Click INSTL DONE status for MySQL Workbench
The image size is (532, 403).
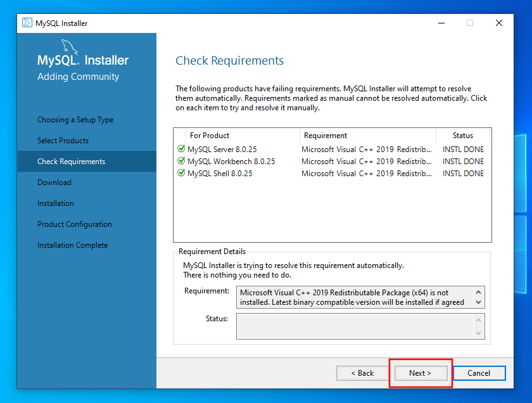[x=463, y=162]
